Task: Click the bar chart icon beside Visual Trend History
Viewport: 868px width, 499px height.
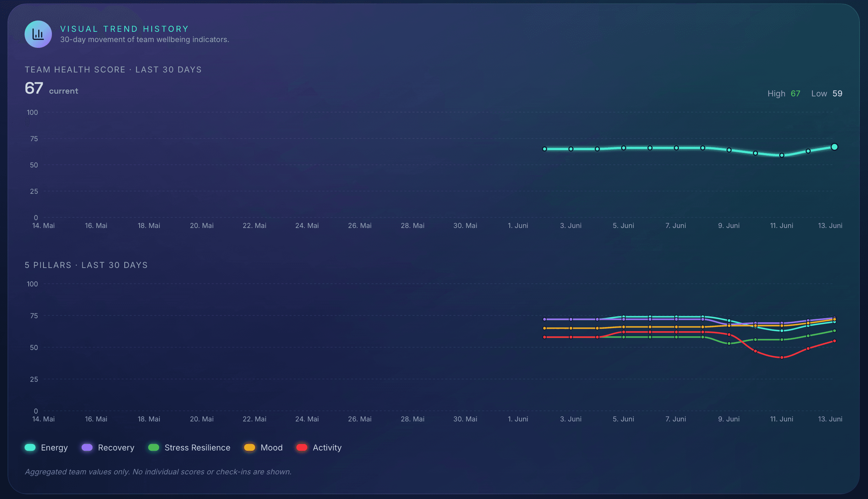Action: [x=38, y=34]
